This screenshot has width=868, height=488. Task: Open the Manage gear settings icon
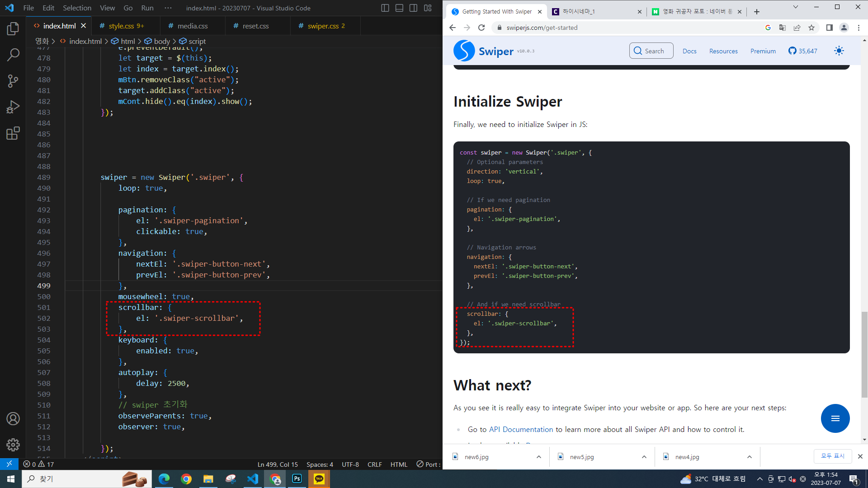pos(13,445)
